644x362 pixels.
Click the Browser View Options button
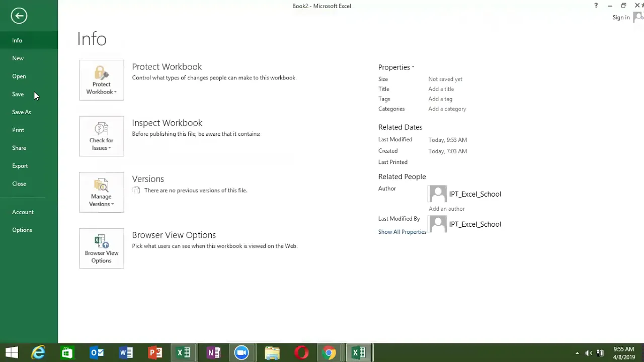click(x=101, y=248)
